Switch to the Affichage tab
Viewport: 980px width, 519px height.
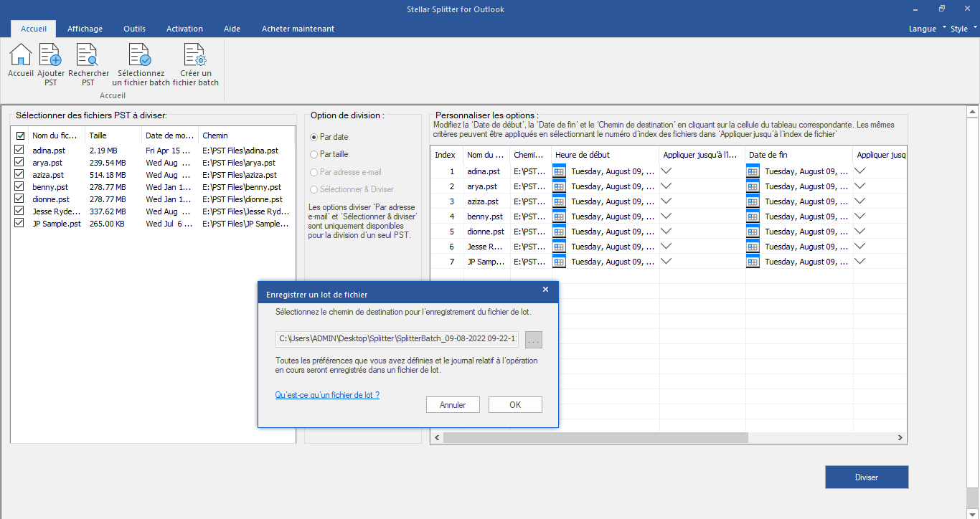tap(85, 29)
